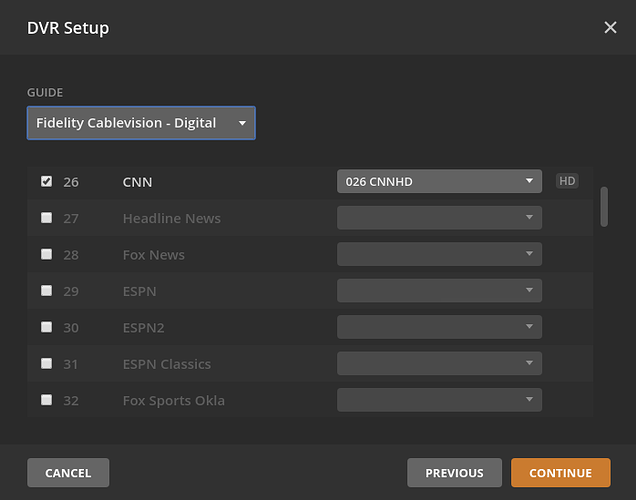Tick the Fox News channel checkbox
Screen dimensions: 636x500
coord(47,254)
